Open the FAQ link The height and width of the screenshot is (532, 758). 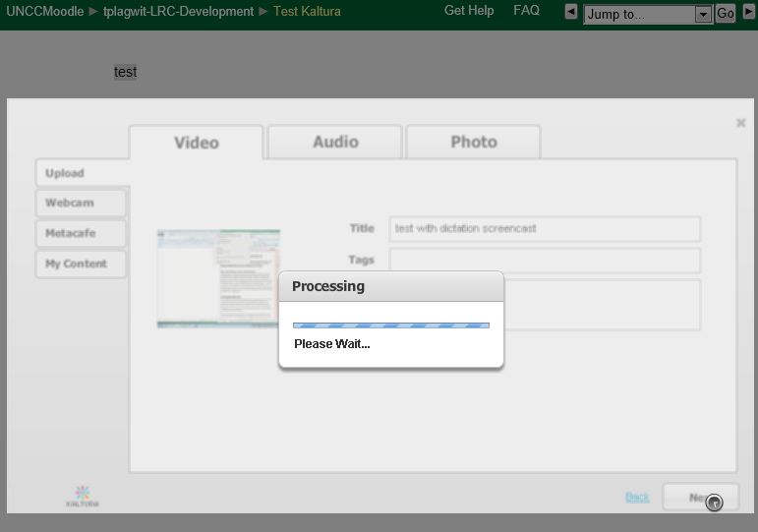click(x=526, y=11)
